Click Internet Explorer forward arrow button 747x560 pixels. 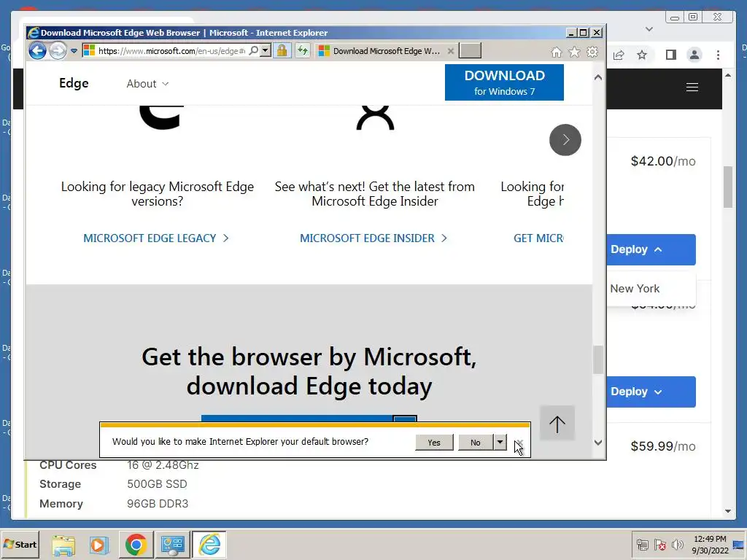[x=58, y=50]
